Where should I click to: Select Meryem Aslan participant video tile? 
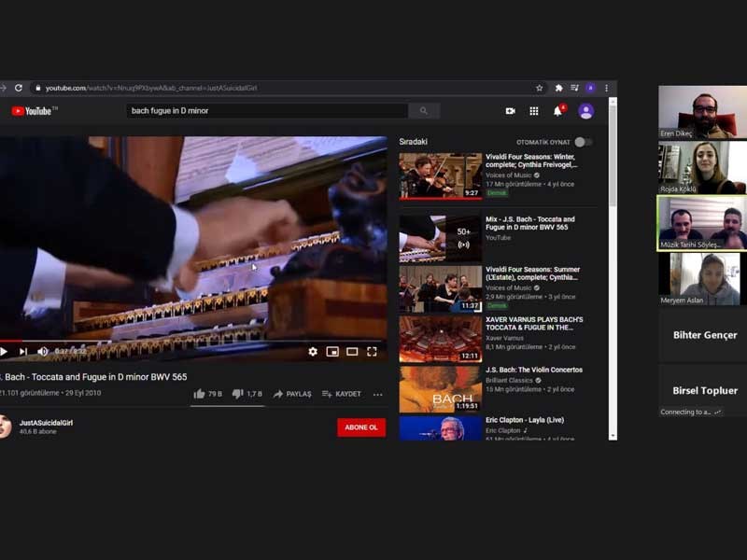703,279
